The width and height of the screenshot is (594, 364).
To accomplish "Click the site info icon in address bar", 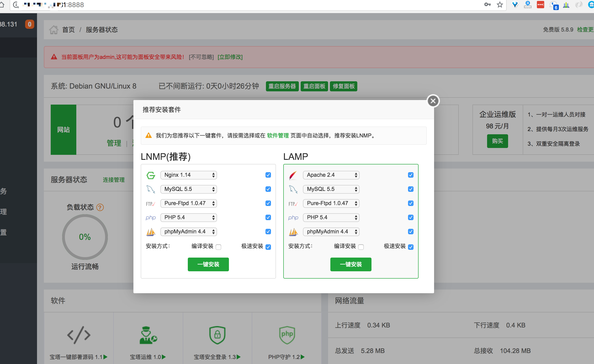I will 16,5.
